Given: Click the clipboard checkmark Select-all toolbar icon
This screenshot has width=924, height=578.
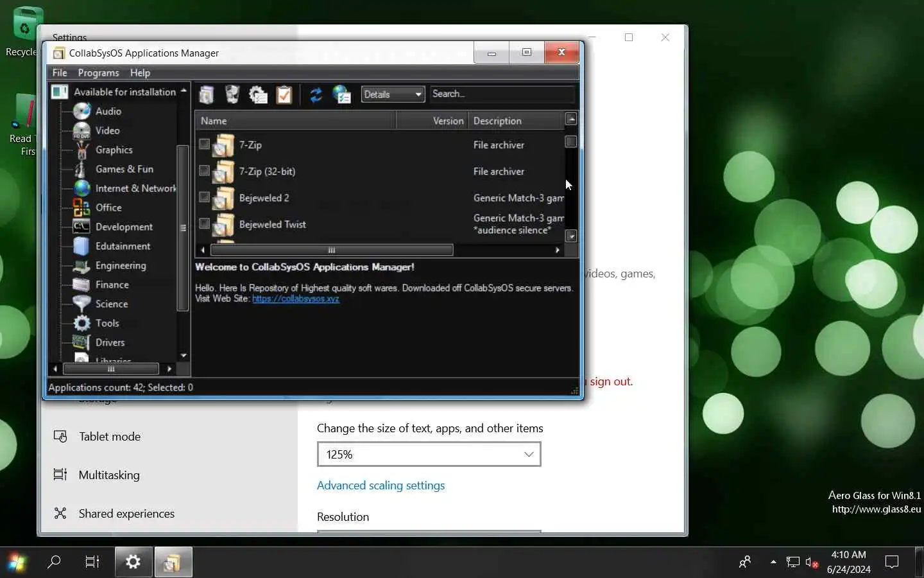Looking at the screenshot, I should coord(284,95).
